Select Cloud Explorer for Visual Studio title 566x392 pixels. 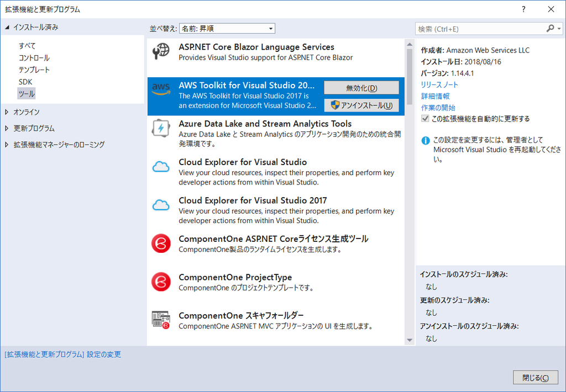pos(243,162)
